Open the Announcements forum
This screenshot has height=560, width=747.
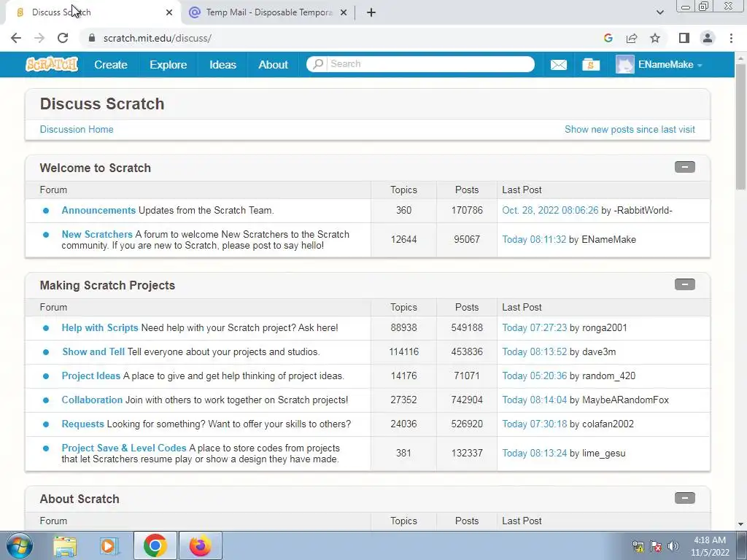click(98, 211)
